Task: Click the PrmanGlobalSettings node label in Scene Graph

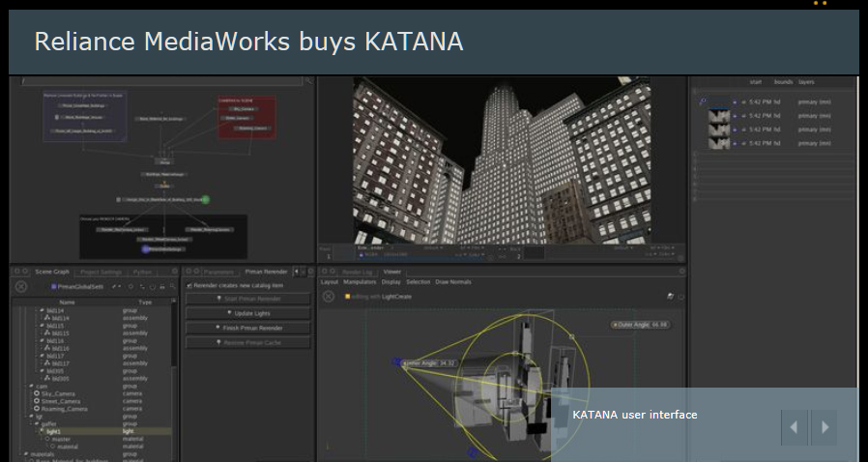Action: pyautogui.click(x=80, y=287)
